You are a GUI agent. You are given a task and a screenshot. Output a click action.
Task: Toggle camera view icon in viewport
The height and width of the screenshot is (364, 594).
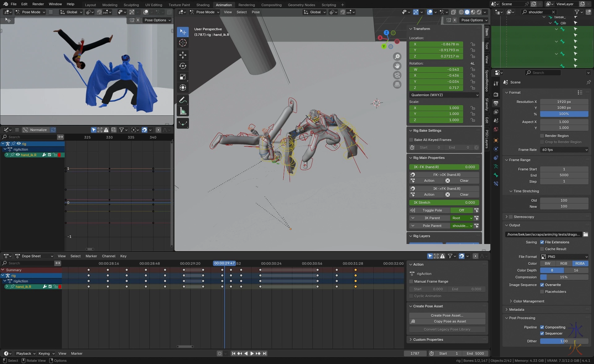[397, 75]
